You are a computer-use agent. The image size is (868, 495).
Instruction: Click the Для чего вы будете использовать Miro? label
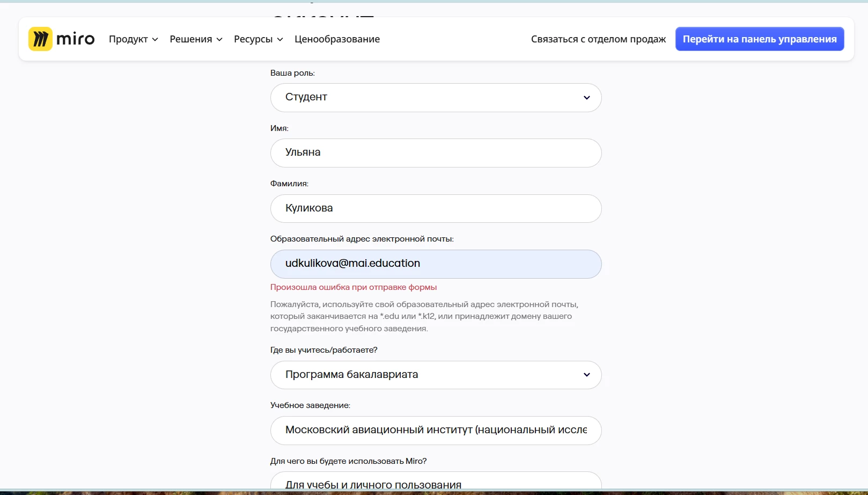[348, 461]
